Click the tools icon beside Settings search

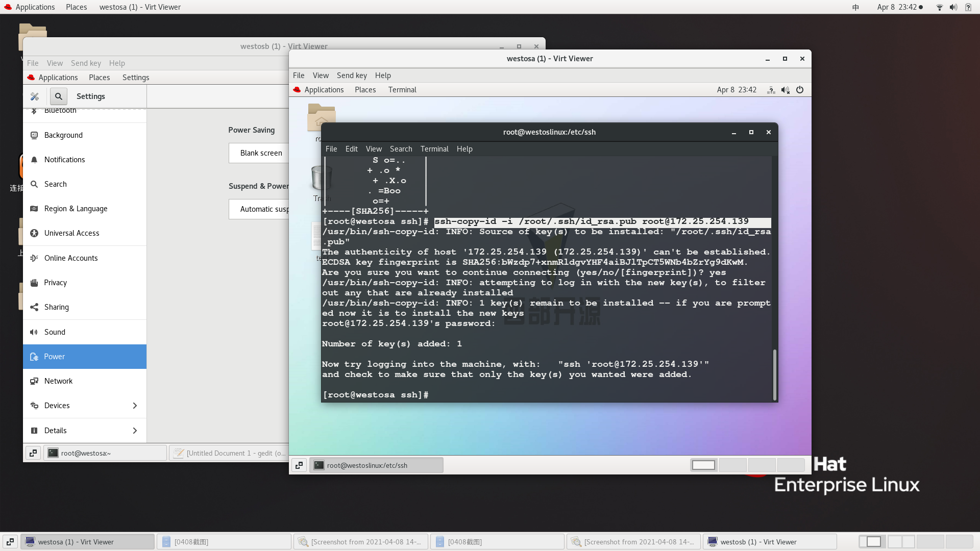pyautogui.click(x=35, y=96)
